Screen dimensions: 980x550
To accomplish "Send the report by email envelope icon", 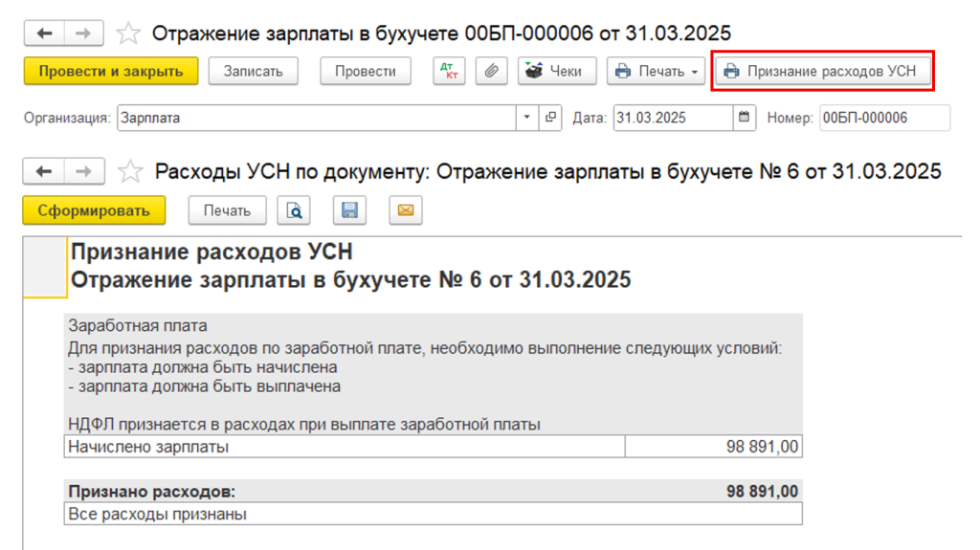I will pos(405,210).
